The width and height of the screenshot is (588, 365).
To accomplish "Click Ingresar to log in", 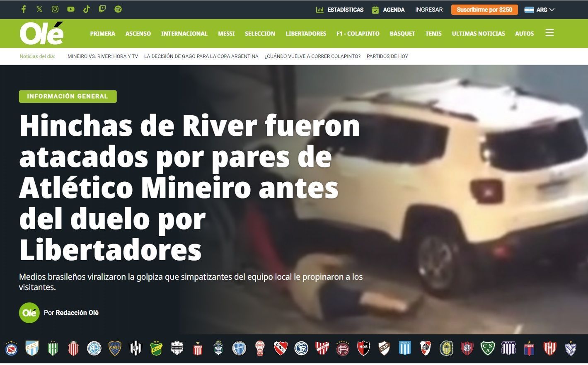I will (x=429, y=10).
